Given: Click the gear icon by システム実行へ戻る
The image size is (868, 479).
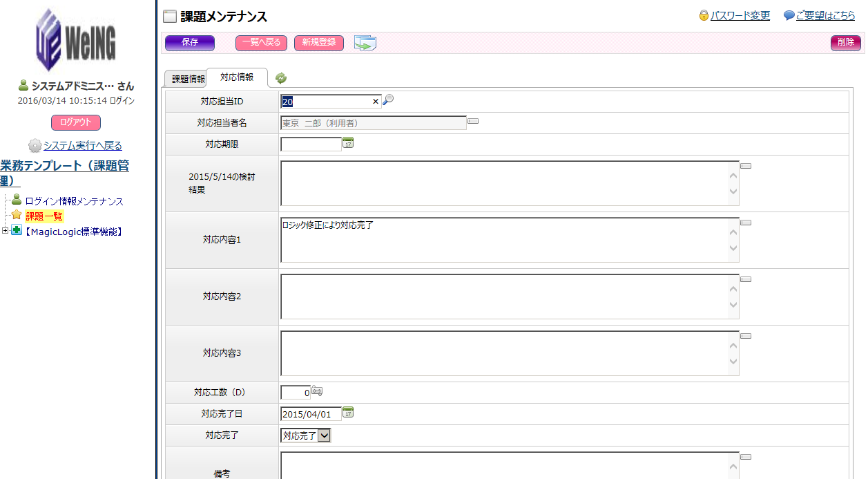Looking at the screenshot, I should (35, 146).
